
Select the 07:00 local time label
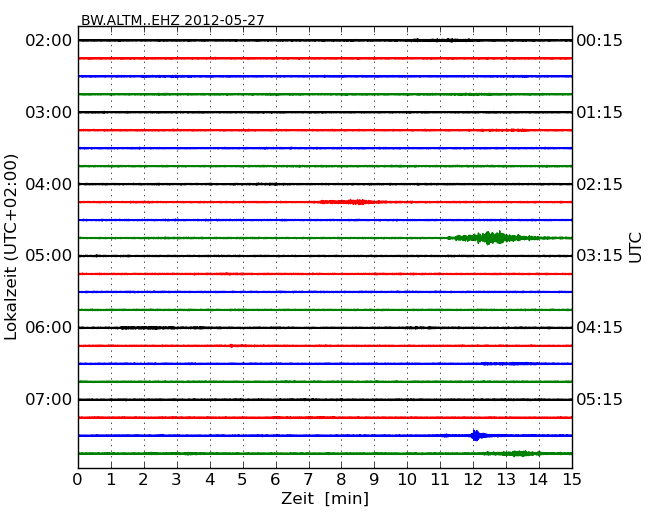pyautogui.click(x=49, y=399)
